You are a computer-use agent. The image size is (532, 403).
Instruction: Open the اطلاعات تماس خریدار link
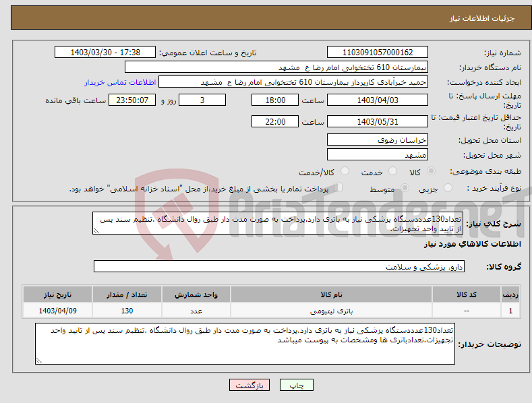(120, 82)
